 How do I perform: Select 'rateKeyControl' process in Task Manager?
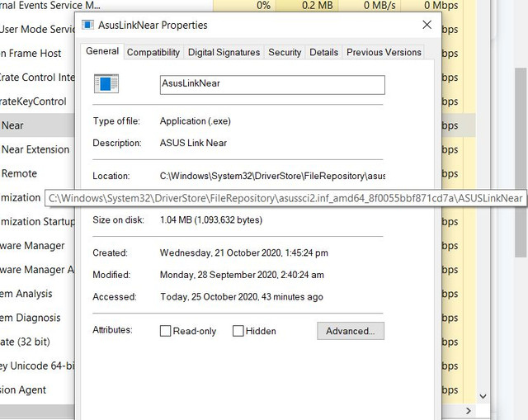tap(37, 101)
